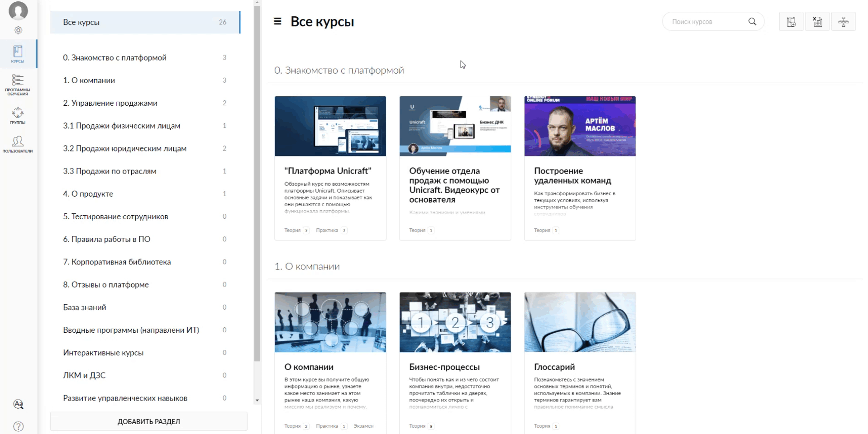Click the 0. Знакомство с платформой section heading
The height and width of the screenshot is (434, 868).
339,71
